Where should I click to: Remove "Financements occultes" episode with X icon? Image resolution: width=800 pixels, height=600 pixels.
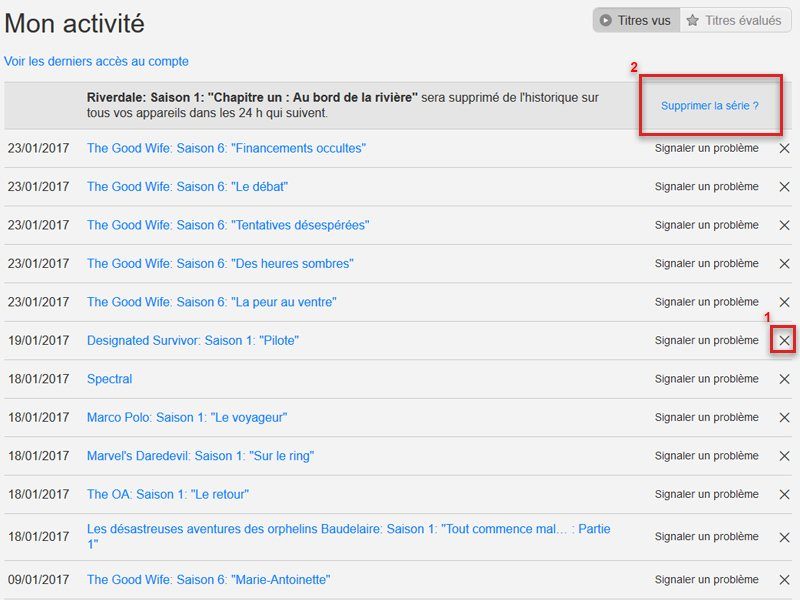(784, 148)
